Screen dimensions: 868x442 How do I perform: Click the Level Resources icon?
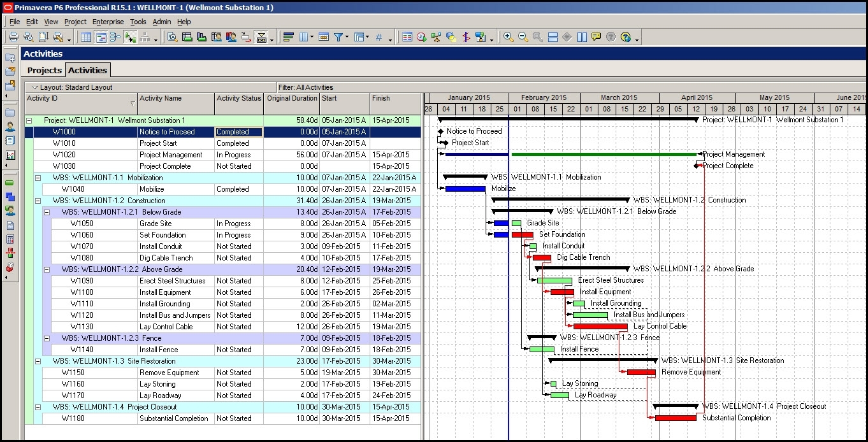click(x=437, y=37)
